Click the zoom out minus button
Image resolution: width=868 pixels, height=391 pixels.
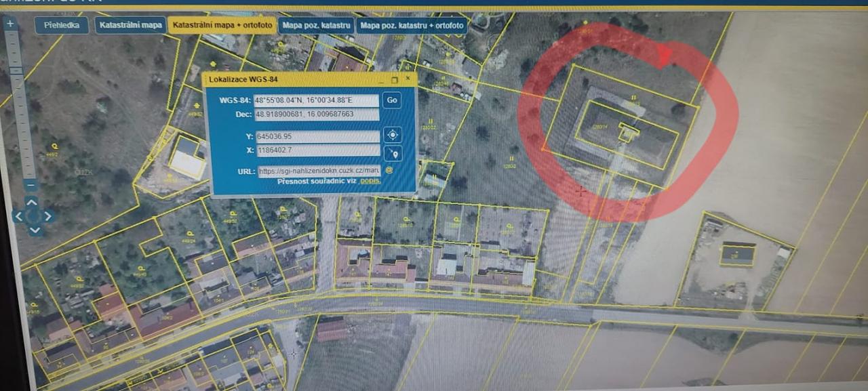point(29,184)
